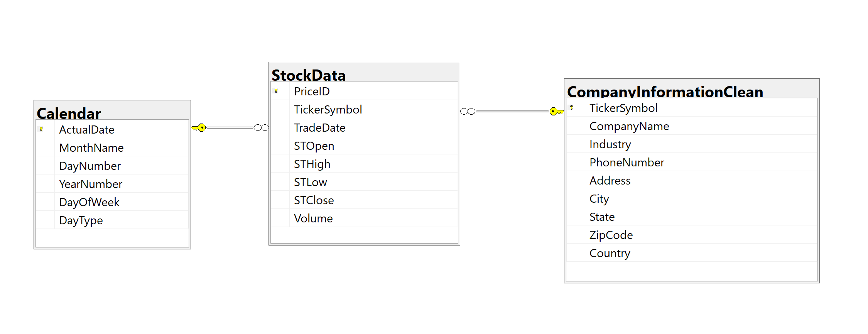
Task: Select the ZipCode column row
Action: pos(611,235)
